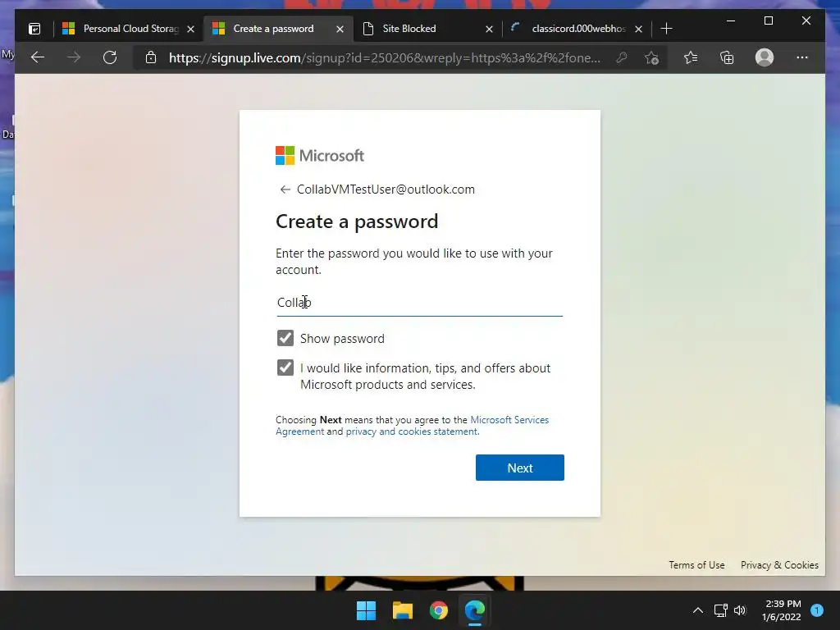Go back using browser back arrow
The image size is (840, 630).
click(38, 57)
